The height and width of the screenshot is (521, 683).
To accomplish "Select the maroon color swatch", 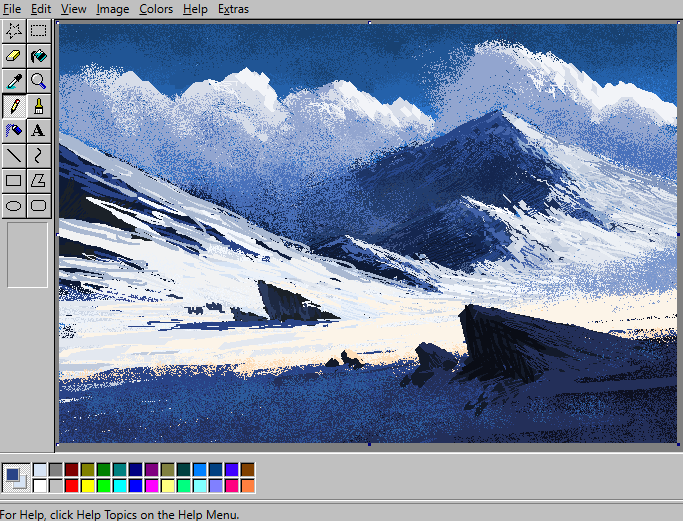I will [x=72, y=470].
